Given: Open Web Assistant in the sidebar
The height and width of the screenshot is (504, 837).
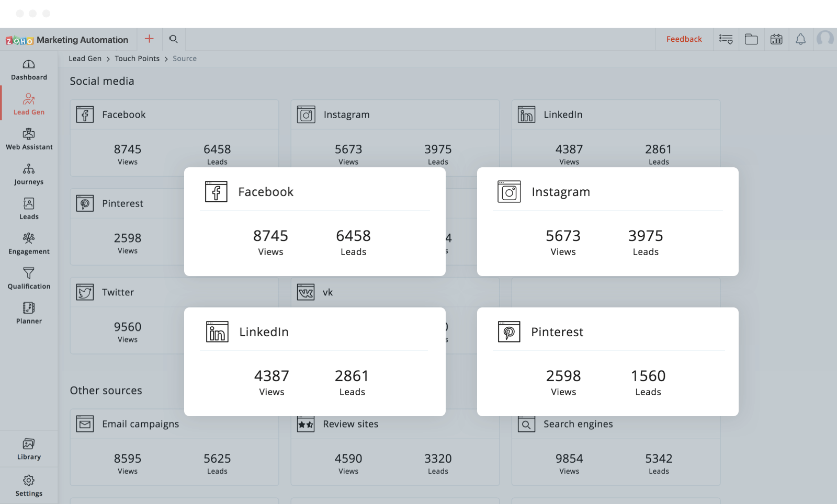Looking at the screenshot, I should click(29, 140).
